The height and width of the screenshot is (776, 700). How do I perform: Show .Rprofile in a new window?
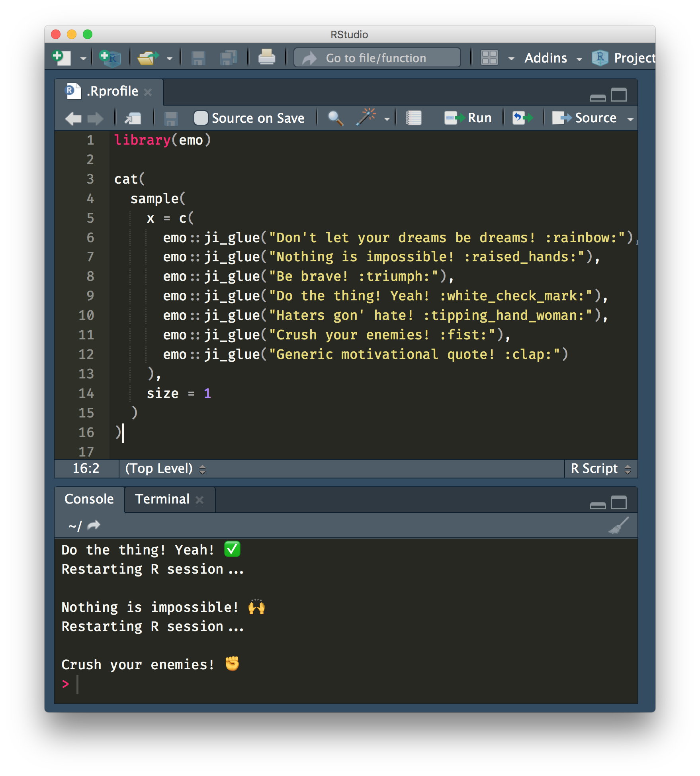click(133, 118)
